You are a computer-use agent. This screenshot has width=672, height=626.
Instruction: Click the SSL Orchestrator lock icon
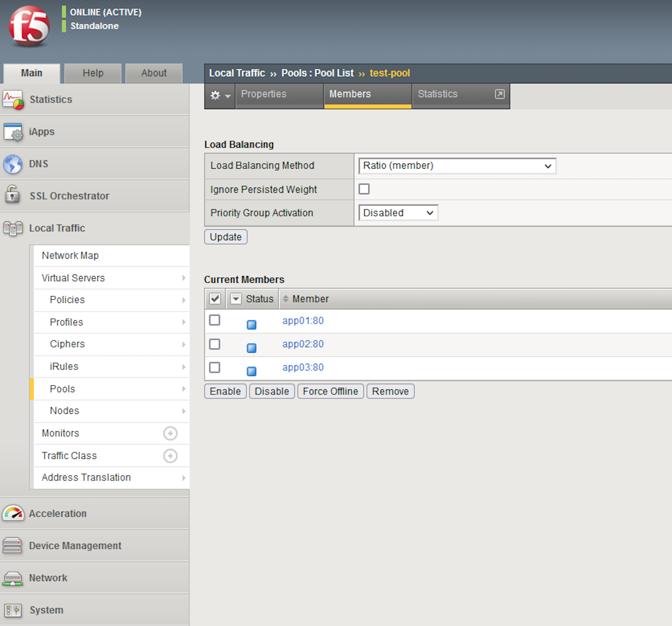(13, 194)
